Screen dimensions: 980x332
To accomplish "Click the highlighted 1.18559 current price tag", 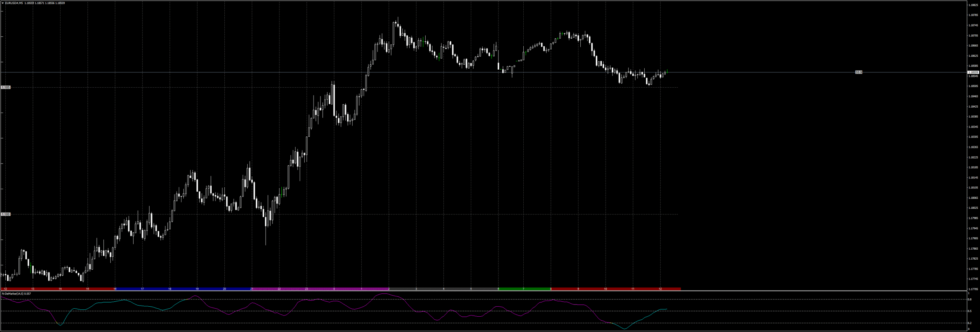I will pyautogui.click(x=973, y=72).
